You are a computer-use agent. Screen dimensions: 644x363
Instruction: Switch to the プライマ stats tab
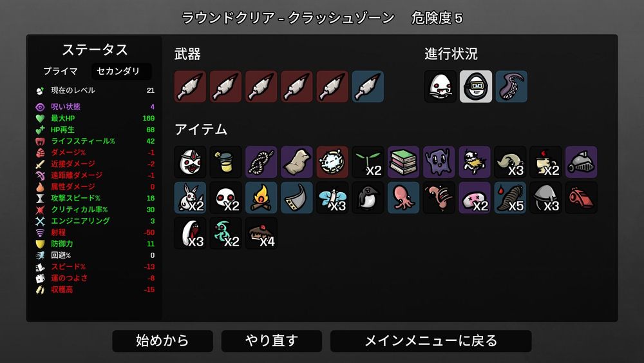point(61,71)
